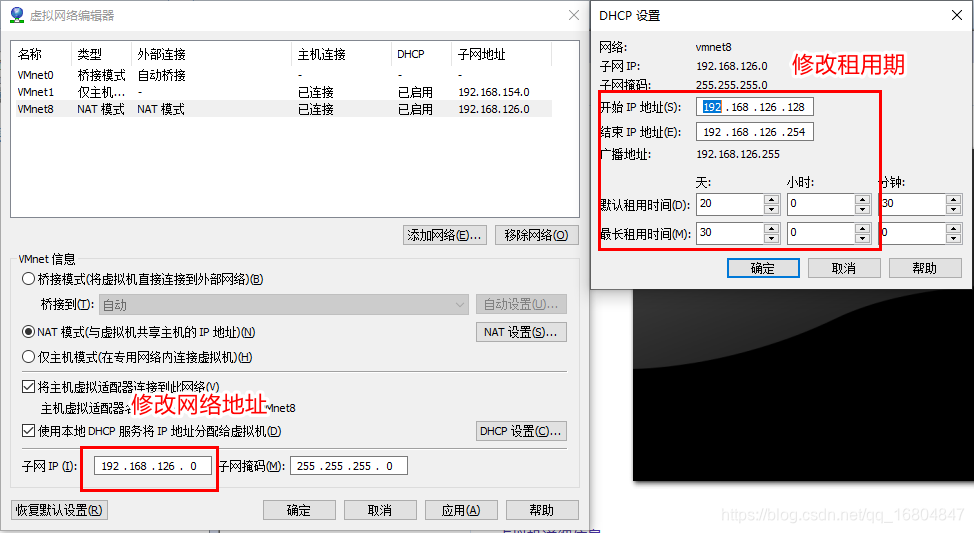Viewport: 974px width, 533px height.
Task: Click the 子网 IP input field
Action: [153, 466]
